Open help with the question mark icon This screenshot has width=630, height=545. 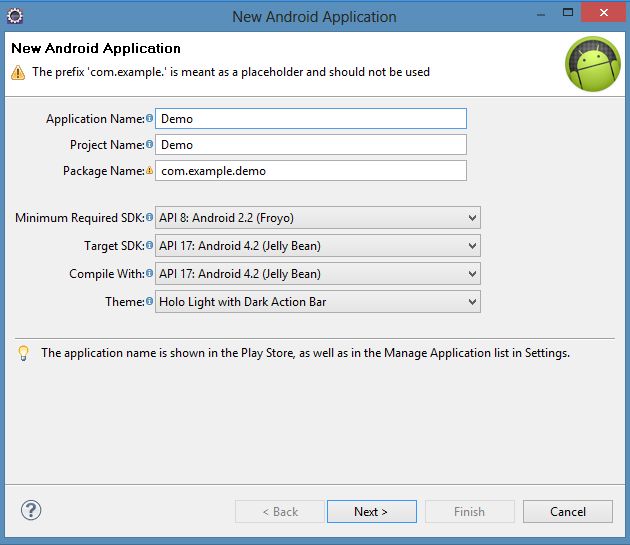tap(30, 510)
